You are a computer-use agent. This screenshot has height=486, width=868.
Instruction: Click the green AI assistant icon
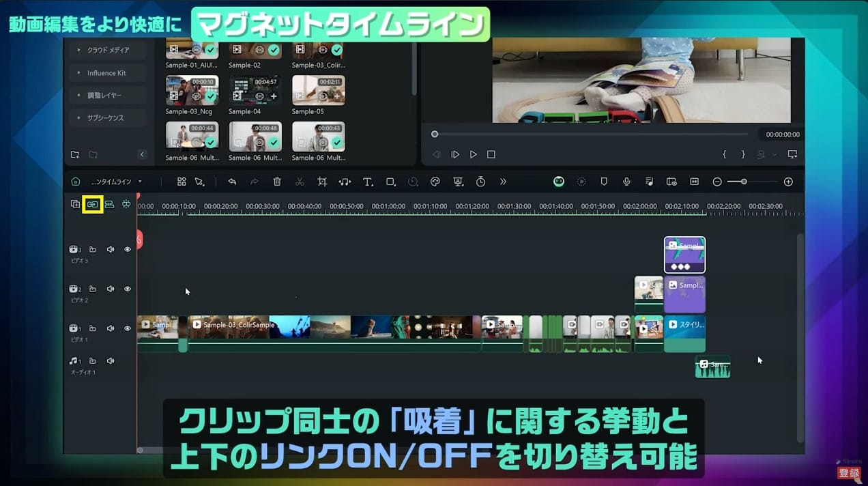pyautogui.click(x=558, y=182)
